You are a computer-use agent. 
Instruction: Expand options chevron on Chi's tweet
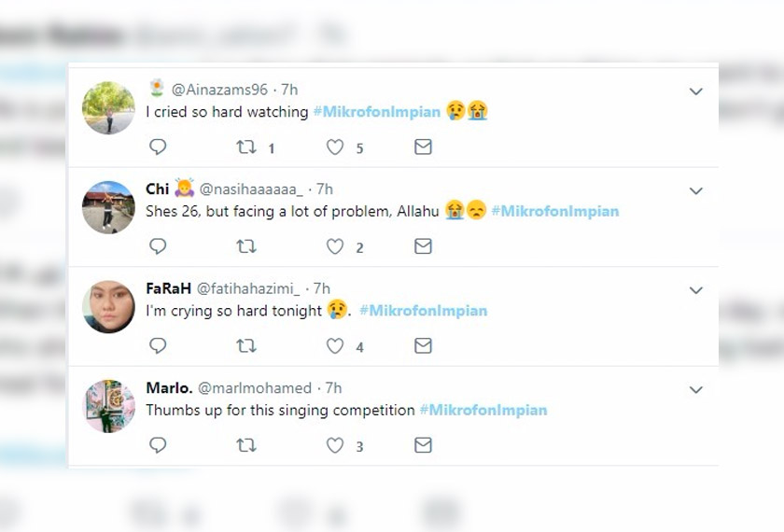tap(695, 190)
